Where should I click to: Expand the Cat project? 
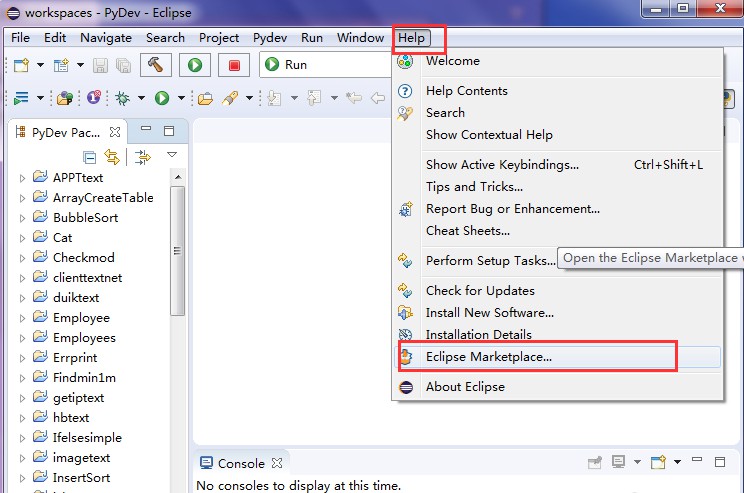[22, 238]
